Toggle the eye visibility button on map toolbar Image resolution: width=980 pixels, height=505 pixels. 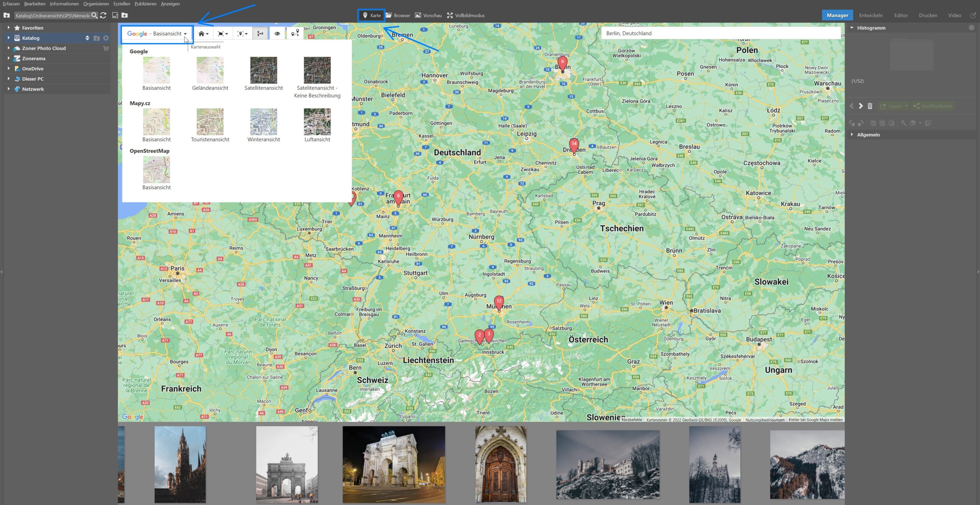[x=277, y=34]
